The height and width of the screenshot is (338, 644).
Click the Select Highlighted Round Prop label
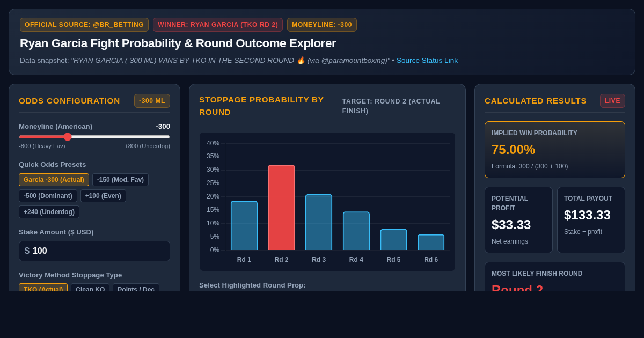point(252,285)
